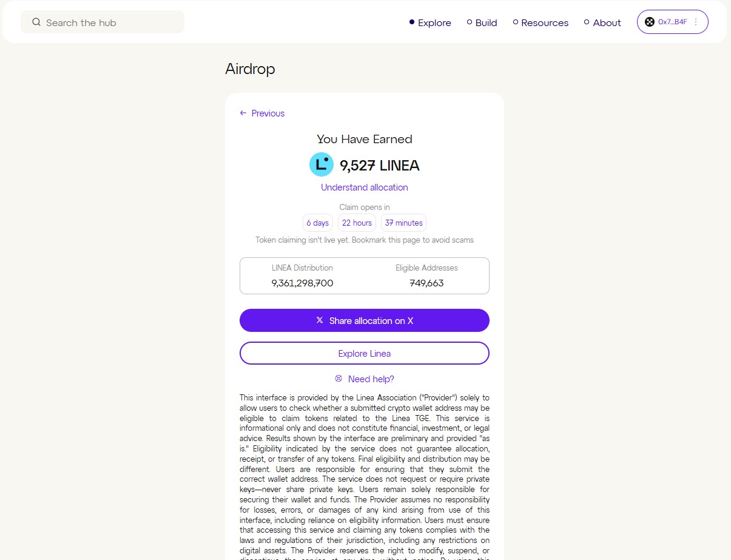Open wallet three-dot options menu

[696, 22]
